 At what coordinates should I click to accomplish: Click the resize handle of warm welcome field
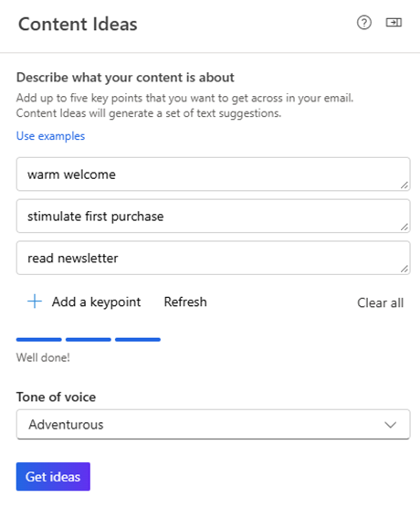pos(404,185)
